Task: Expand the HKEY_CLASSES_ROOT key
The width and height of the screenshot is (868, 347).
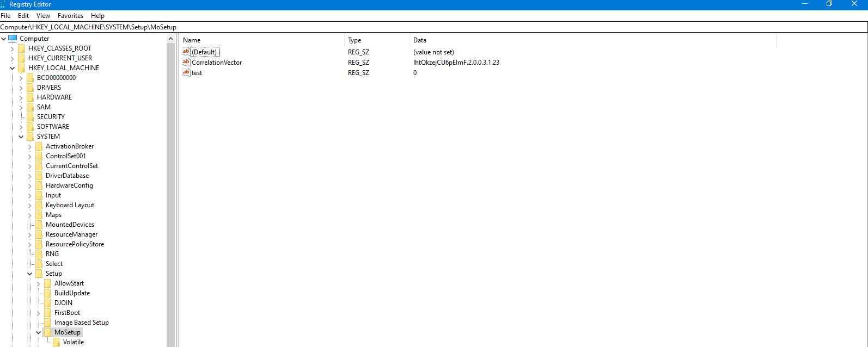Action: point(13,48)
